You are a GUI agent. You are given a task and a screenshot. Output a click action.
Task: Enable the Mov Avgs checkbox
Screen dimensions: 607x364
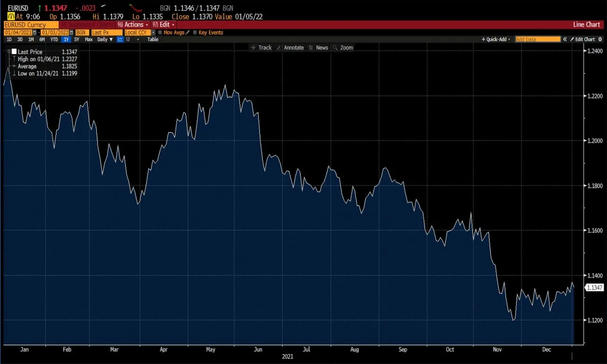(160, 32)
